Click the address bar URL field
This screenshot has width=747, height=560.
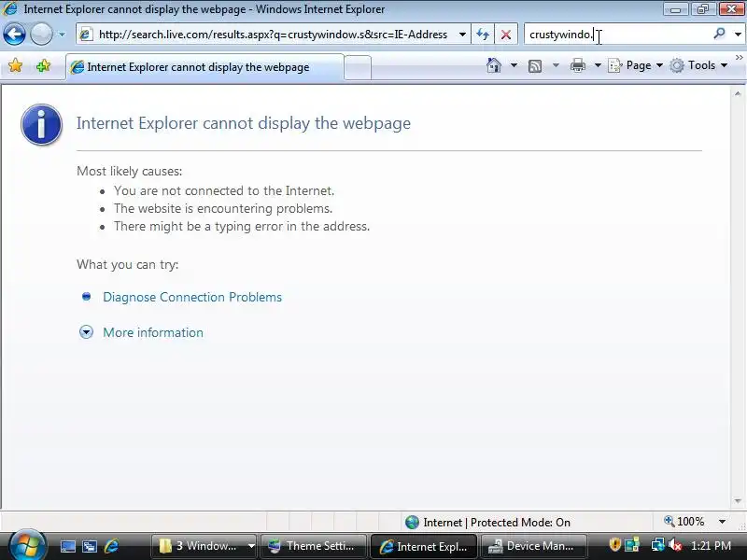(273, 35)
